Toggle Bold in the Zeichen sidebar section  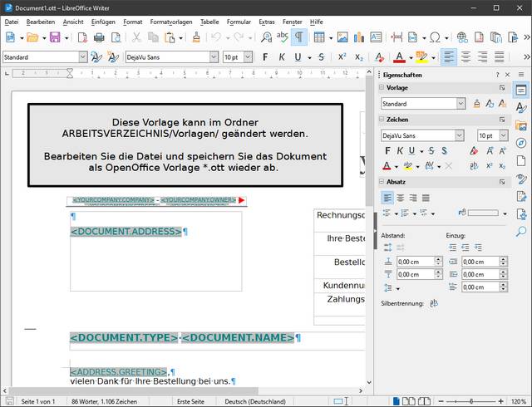coord(387,150)
